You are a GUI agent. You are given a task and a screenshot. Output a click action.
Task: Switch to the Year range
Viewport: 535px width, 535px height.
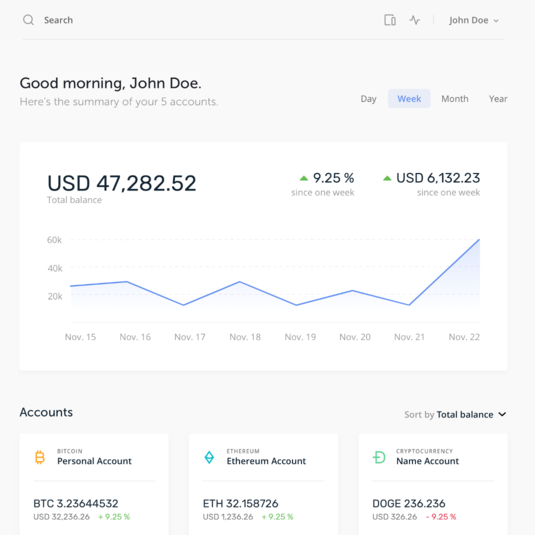click(x=498, y=99)
